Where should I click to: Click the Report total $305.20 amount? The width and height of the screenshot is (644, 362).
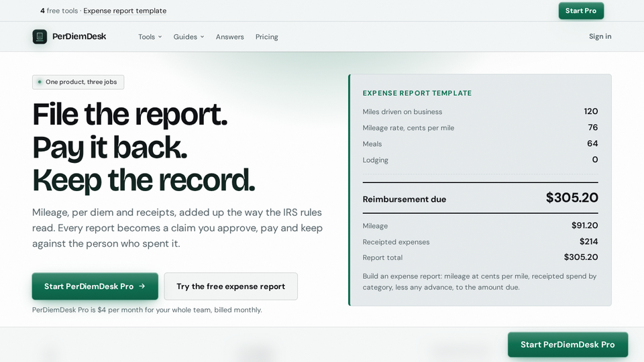point(581,257)
